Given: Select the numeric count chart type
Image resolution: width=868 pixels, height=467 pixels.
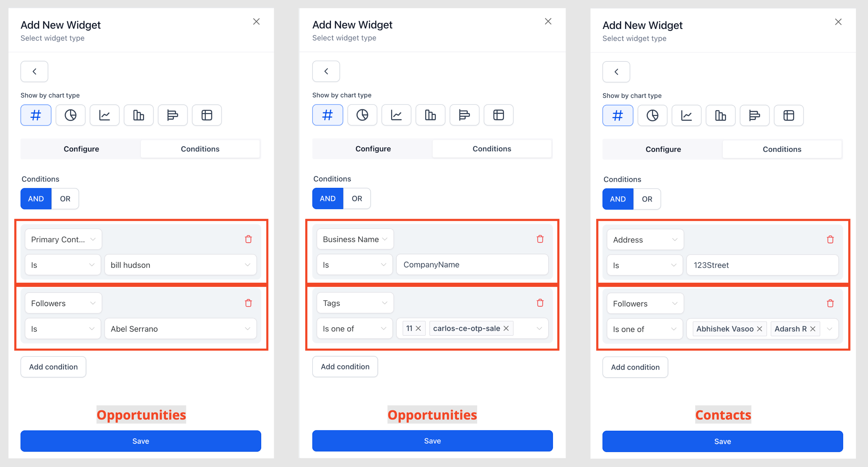Looking at the screenshot, I should (x=35, y=115).
